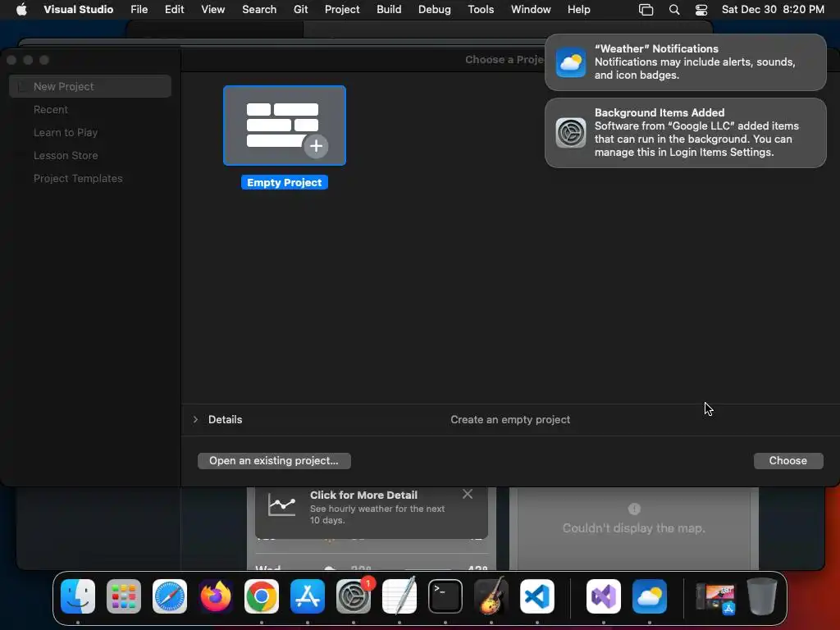Open Lesson Store in sidebar

[x=66, y=155]
